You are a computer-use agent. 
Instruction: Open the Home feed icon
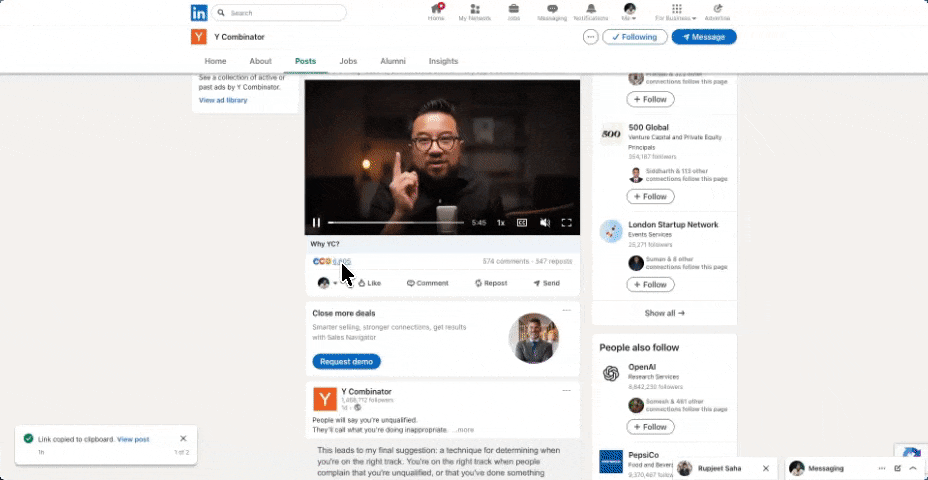(436, 11)
